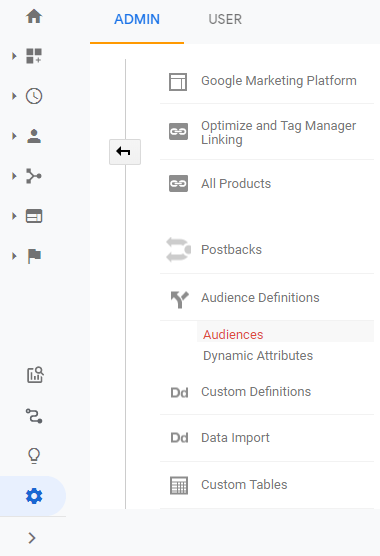Click the back arrow button
The width and height of the screenshot is (380, 556).
(x=125, y=152)
